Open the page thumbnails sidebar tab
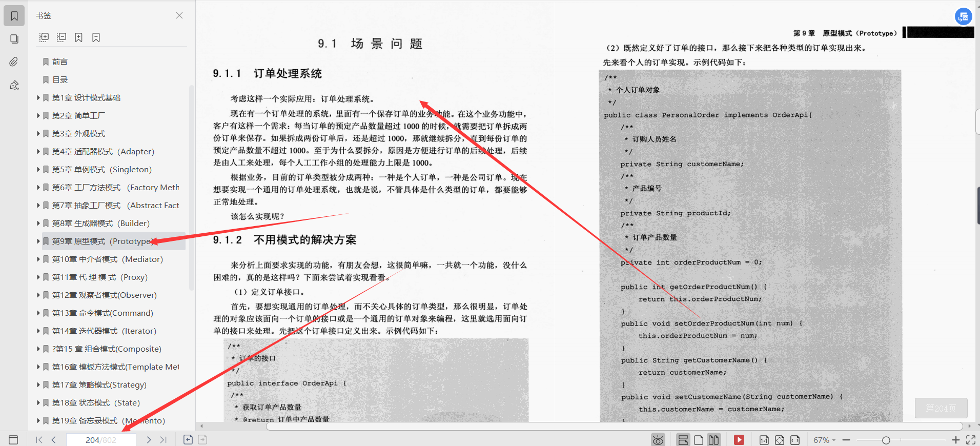The height and width of the screenshot is (446, 980). tap(14, 39)
